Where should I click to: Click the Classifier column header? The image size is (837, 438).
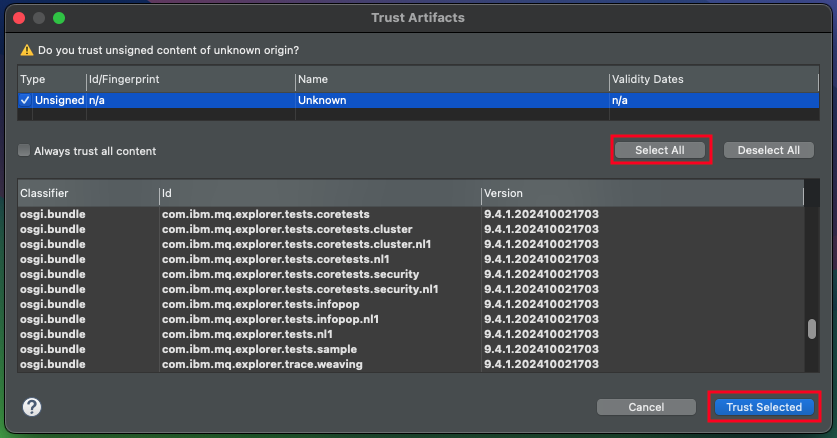[x=88, y=193]
